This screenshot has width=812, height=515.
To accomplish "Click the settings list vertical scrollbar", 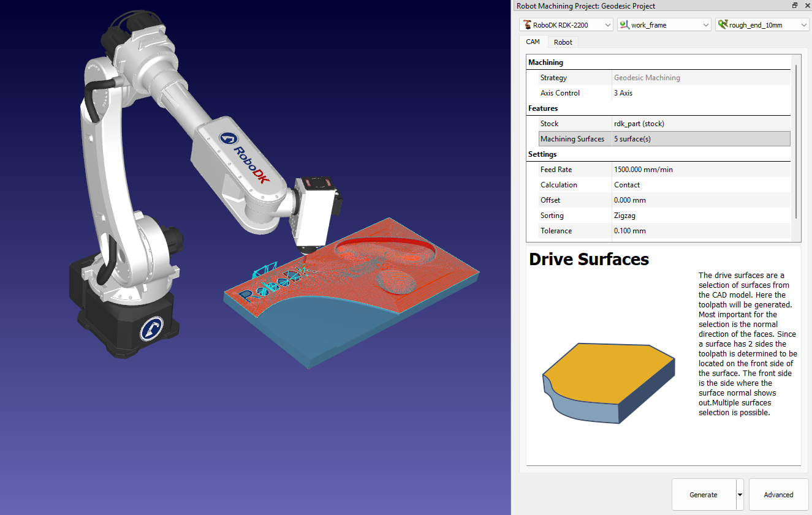I will [x=796, y=141].
